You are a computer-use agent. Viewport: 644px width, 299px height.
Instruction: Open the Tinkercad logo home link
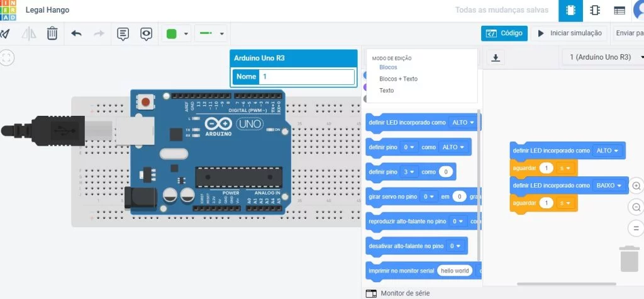coord(8,10)
